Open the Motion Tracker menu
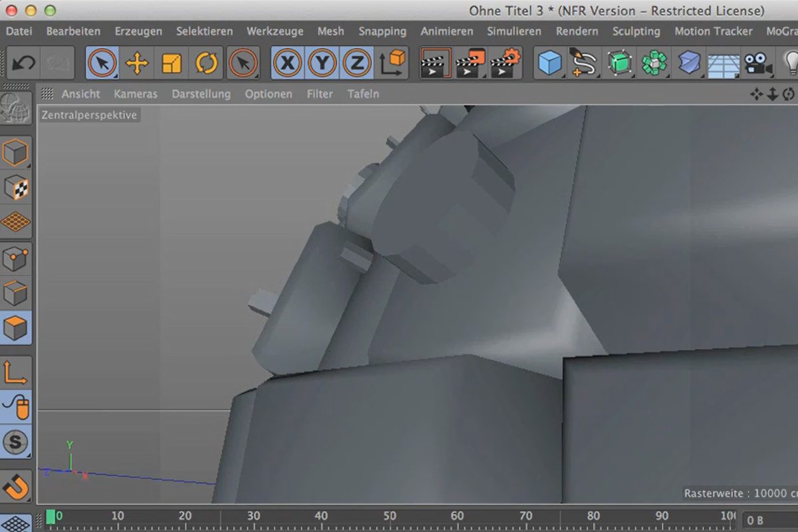The height and width of the screenshot is (532, 798). coord(714,31)
